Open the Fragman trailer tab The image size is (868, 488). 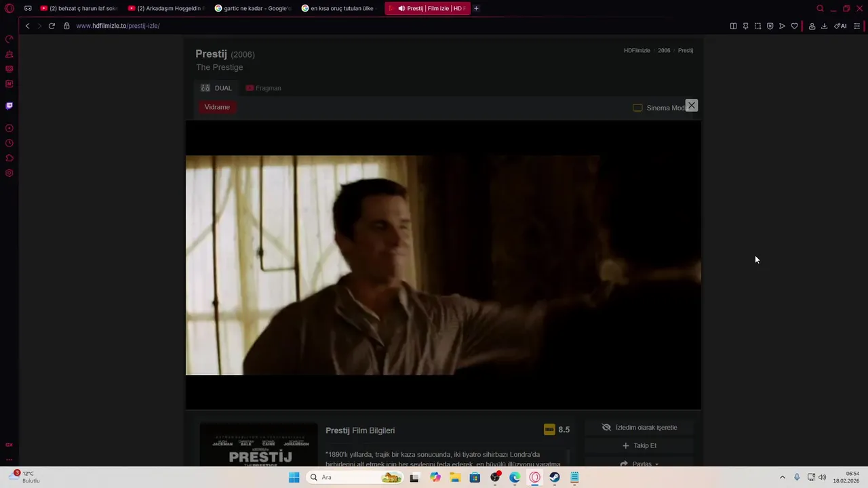[263, 88]
